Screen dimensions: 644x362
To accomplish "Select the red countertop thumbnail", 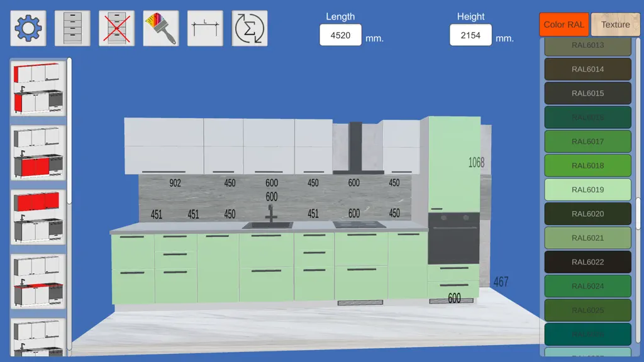I will 38,282.
